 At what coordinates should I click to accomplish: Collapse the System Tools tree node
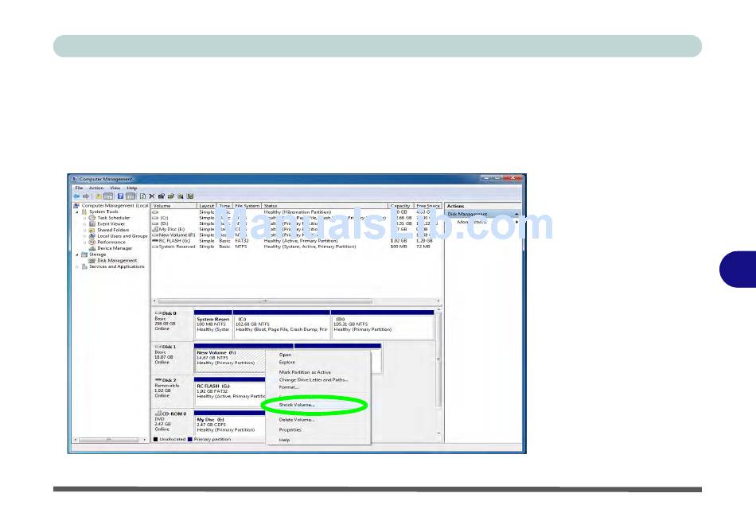77,212
